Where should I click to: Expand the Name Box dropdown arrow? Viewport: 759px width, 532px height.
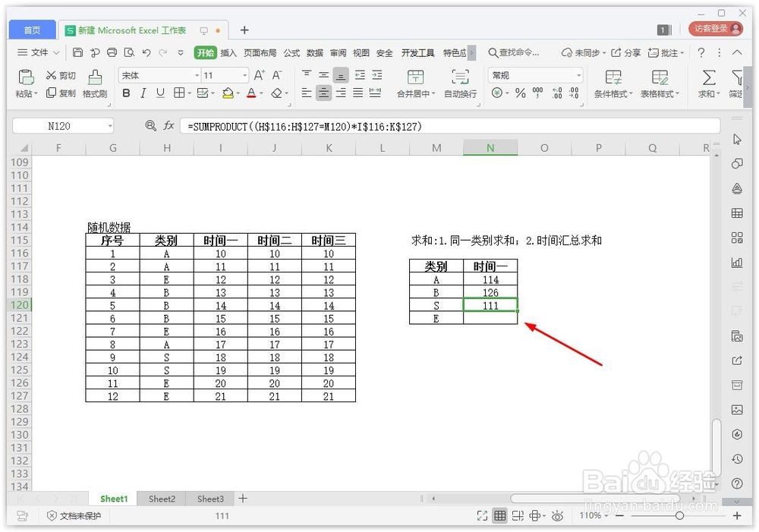click(110, 126)
